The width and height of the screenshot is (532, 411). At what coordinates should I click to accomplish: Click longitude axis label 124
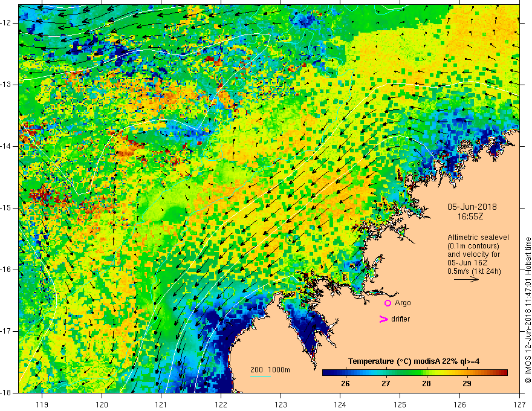pos(340,404)
